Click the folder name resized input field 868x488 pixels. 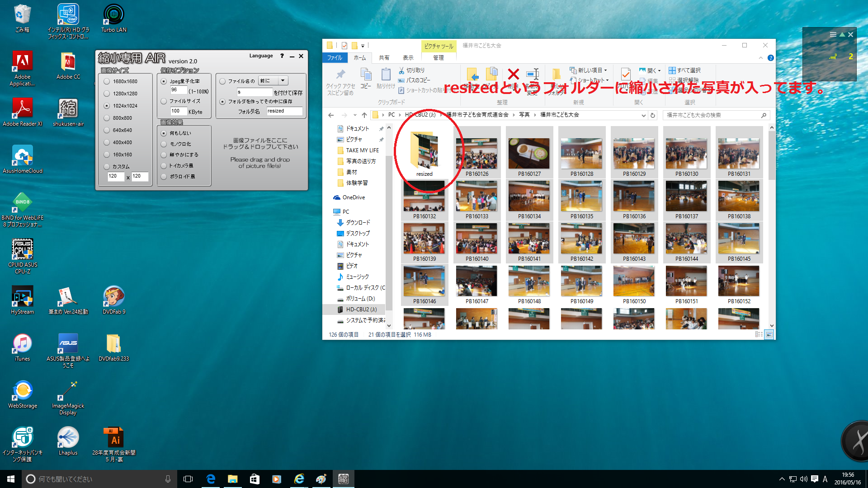coord(284,111)
